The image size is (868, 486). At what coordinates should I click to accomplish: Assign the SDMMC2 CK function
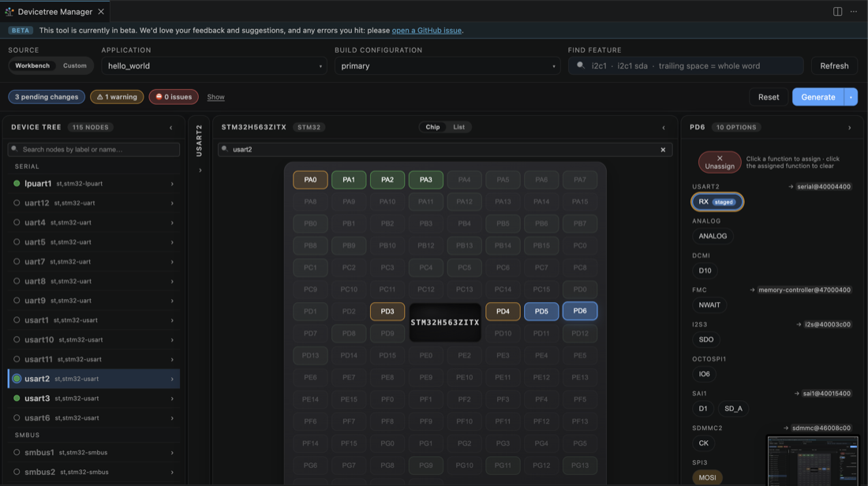[x=704, y=443]
